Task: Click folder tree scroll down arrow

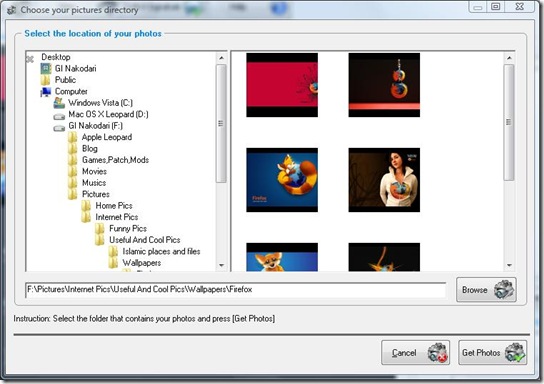Action: 221,265
